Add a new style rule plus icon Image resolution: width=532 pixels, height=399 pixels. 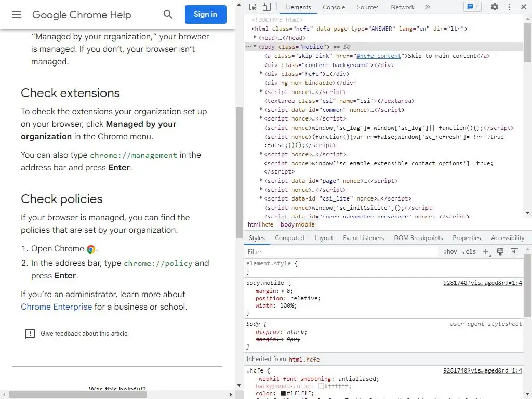(x=486, y=252)
